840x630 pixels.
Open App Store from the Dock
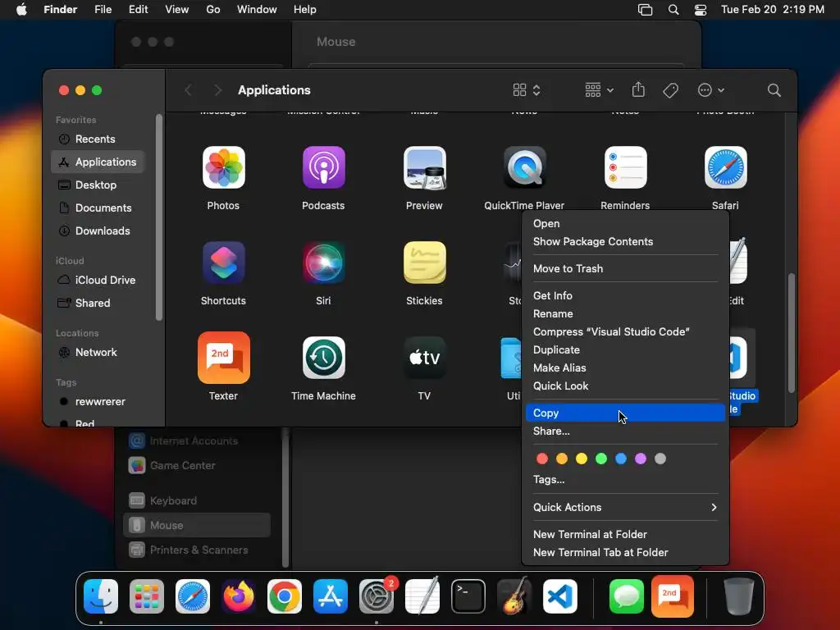pyautogui.click(x=331, y=596)
